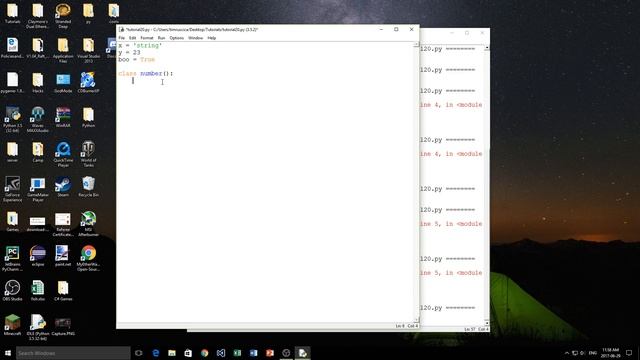Launch paint.net desktop shortcut

63,256
